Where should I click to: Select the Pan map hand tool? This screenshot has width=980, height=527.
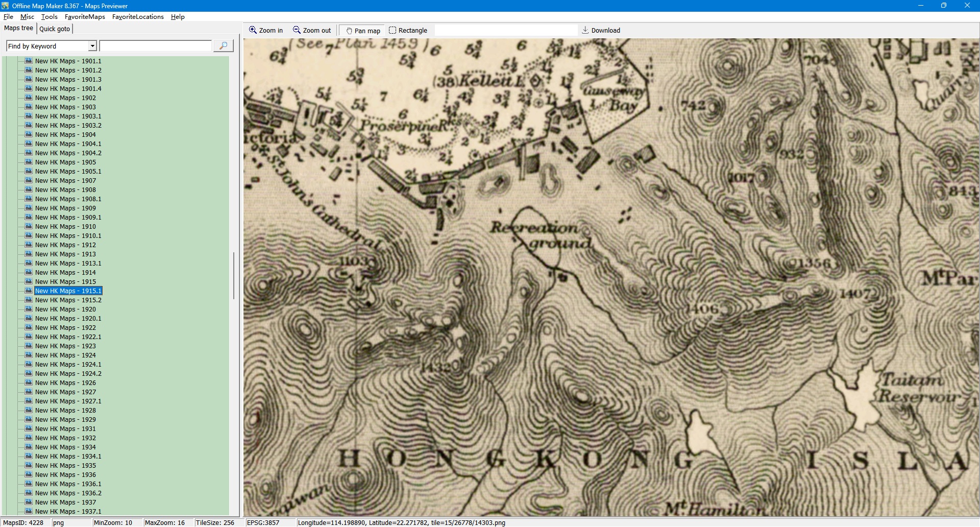pyautogui.click(x=349, y=31)
